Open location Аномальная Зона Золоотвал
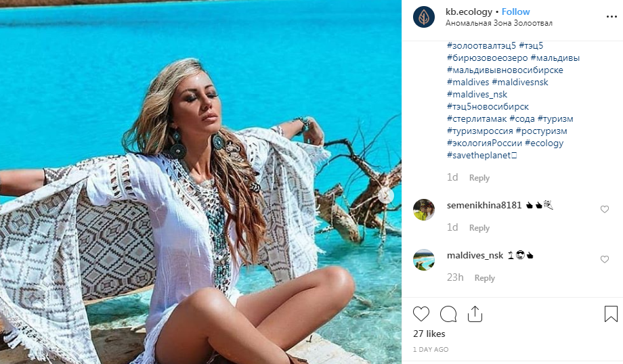Image resolution: width=623 pixels, height=364 pixels. click(x=499, y=23)
